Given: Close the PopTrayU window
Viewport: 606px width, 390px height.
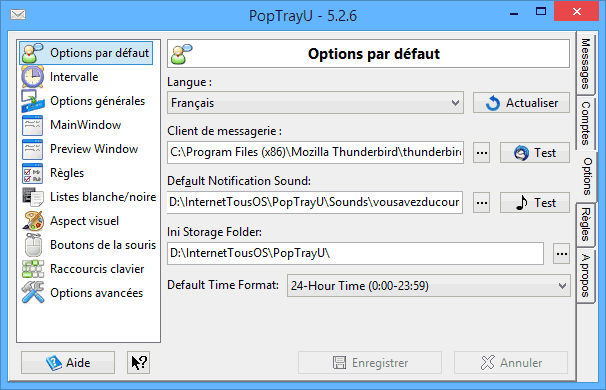Looking at the screenshot, I should (x=577, y=12).
